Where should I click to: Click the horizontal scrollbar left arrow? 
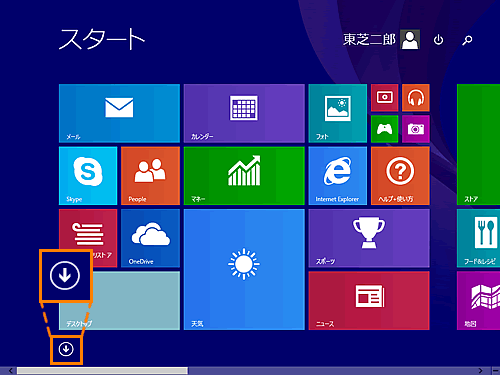[x=11, y=371]
